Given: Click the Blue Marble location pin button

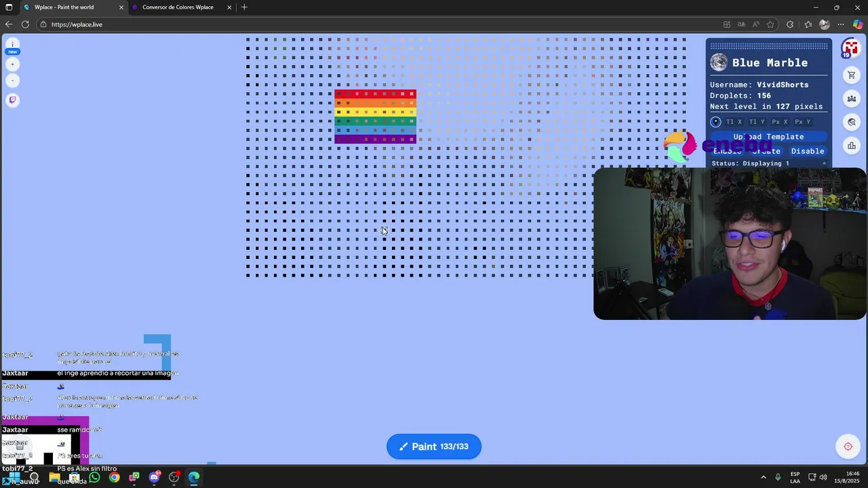Looking at the screenshot, I should click(715, 122).
